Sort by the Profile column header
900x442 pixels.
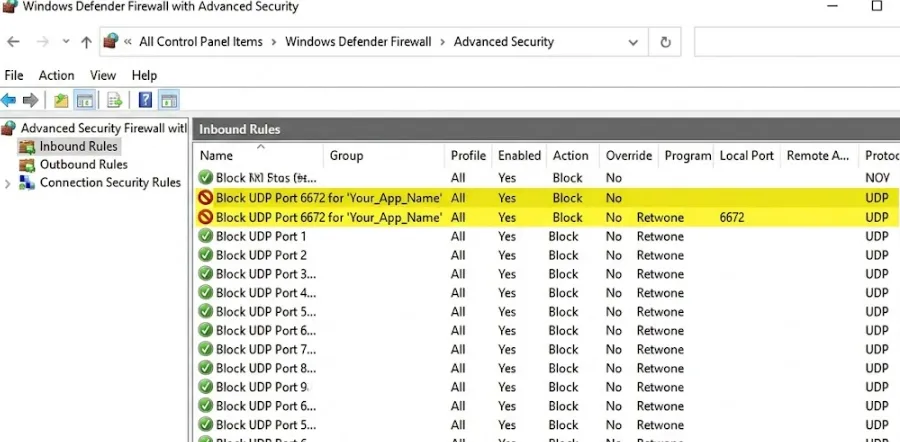(x=468, y=156)
